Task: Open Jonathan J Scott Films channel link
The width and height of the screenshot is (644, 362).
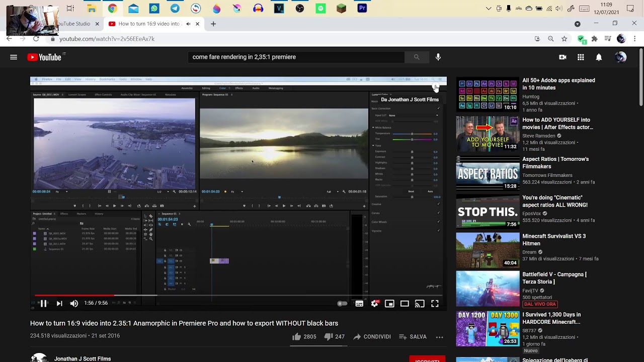Action: pyautogui.click(x=83, y=359)
